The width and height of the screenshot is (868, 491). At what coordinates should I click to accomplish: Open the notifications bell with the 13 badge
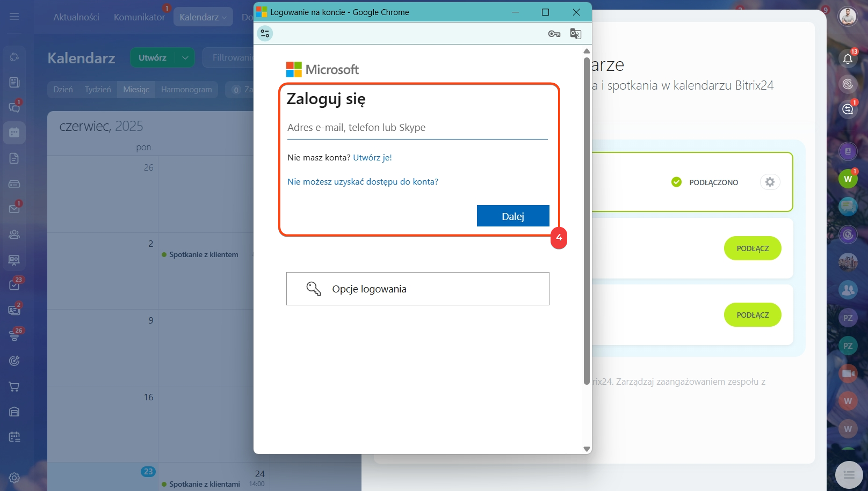coord(848,58)
